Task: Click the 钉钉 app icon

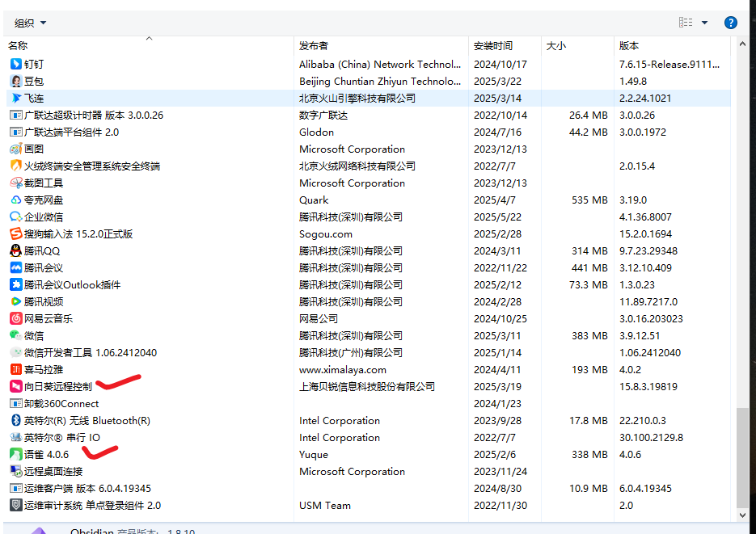Action: (x=16, y=64)
